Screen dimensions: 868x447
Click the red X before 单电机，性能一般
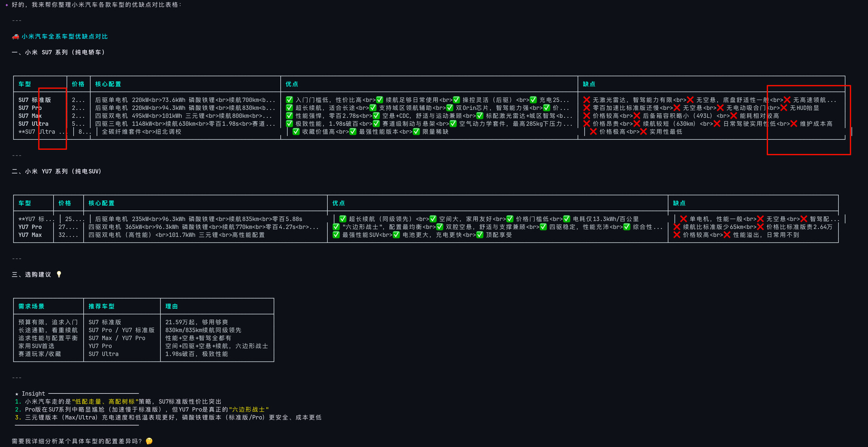[684, 219]
